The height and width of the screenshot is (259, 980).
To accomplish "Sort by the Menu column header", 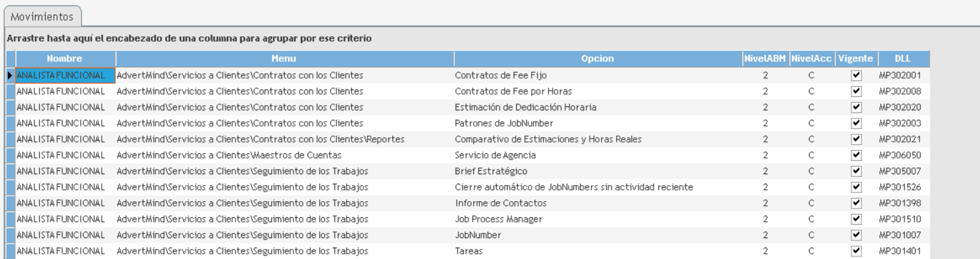I will (x=285, y=59).
